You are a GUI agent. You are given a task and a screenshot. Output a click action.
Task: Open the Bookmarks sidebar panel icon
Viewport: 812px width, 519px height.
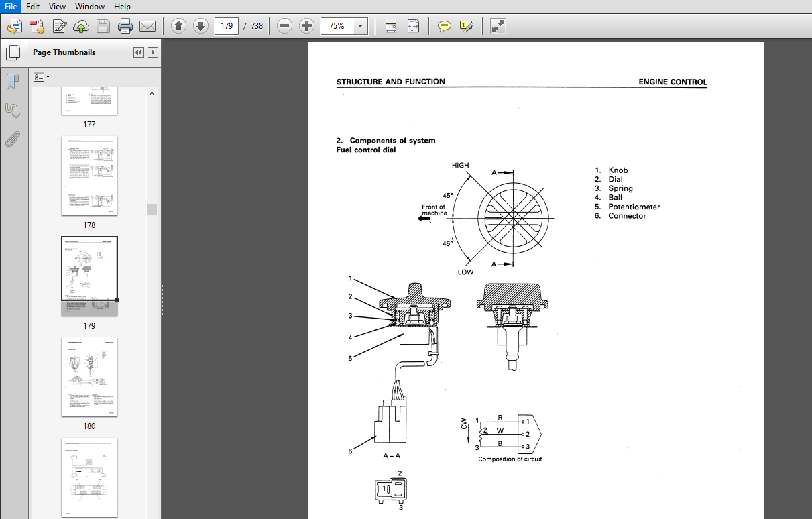12,82
